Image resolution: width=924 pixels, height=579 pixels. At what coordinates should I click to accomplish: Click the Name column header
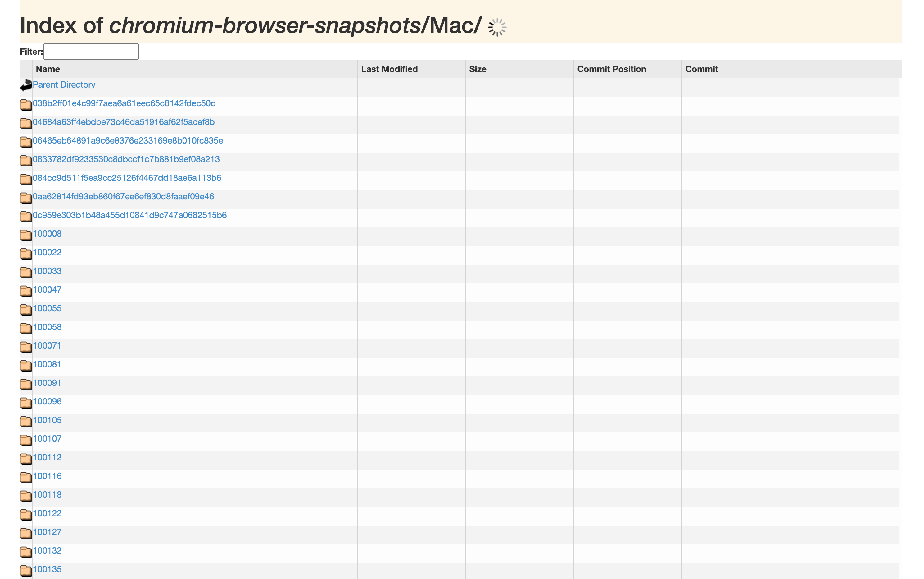[195, 69]
